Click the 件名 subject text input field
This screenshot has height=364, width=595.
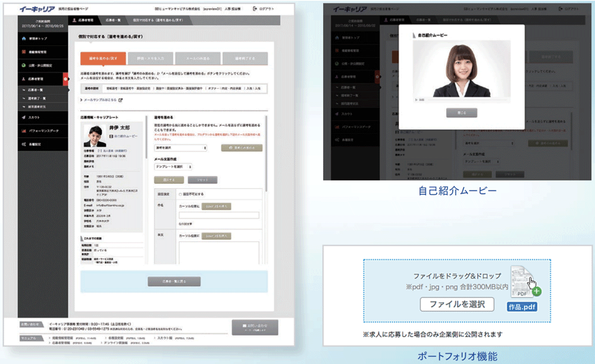pyautogui.click(x=218, y=215)
